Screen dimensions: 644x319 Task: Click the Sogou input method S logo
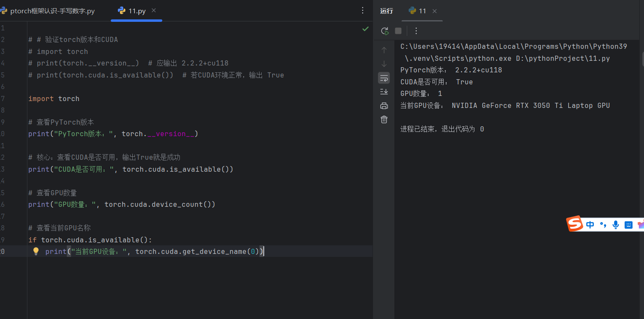coord(575,224)
